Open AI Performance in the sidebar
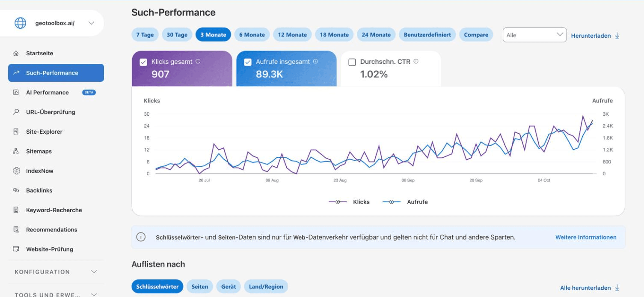 click(56, 93)
